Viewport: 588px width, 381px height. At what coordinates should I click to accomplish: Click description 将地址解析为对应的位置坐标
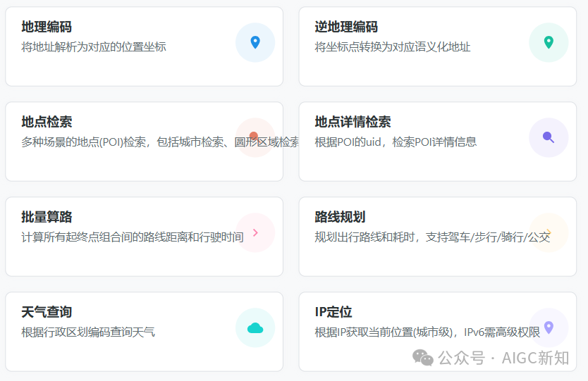point(94,46)
